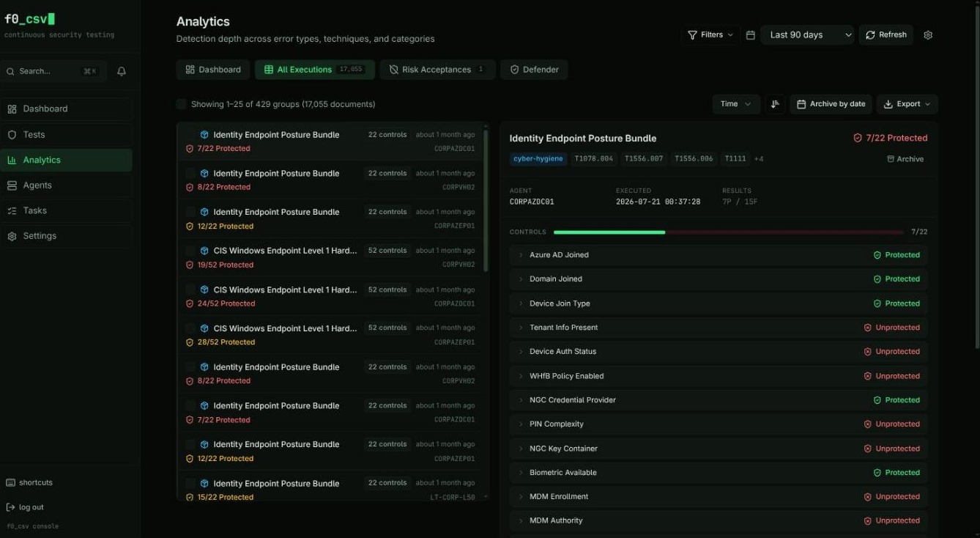The image size is (980, 538).
Task: Click Archive by date button
Action: tap(831, 104)
